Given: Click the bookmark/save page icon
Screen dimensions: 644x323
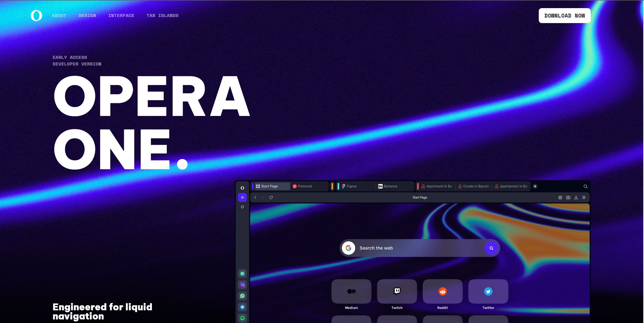Looking at the screenshot, I should click(560, 197).
